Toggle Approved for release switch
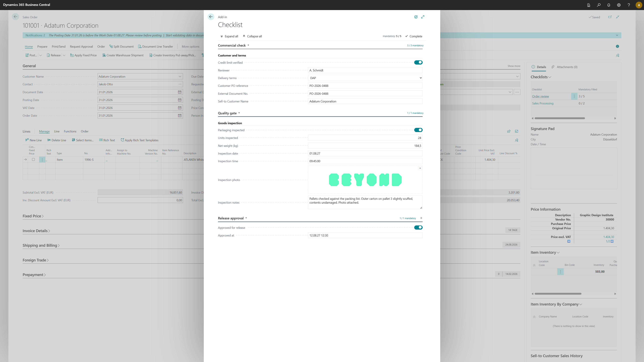644x362 pixels. pyautogui.click(x=418, y=227)
